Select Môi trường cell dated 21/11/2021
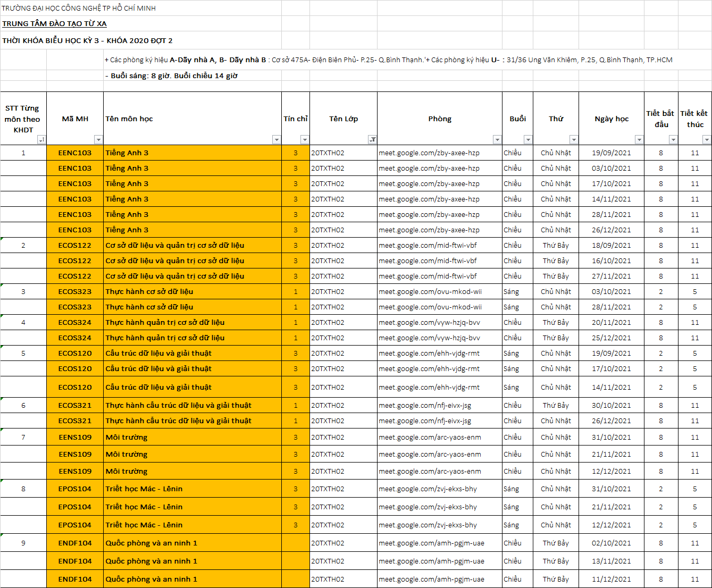This screenshot has height=588, width=712. 192,455
